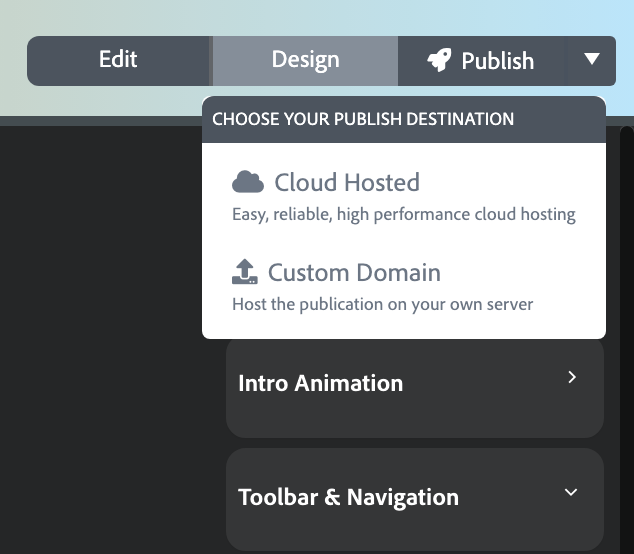Image resolution: width=634 pixels, height=554 pixels.
Task: Click the rocket icon on Publish
Action: click(439, 61)
